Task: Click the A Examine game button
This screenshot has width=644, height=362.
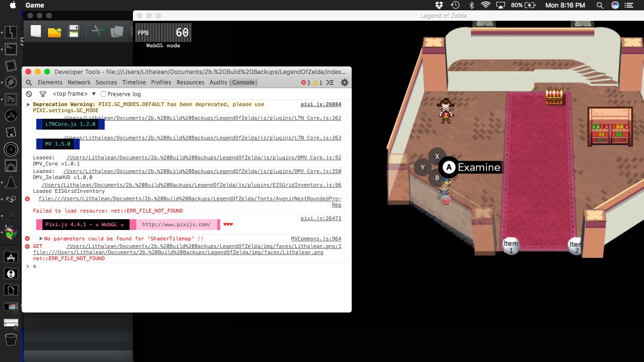Action: (470, 167)
